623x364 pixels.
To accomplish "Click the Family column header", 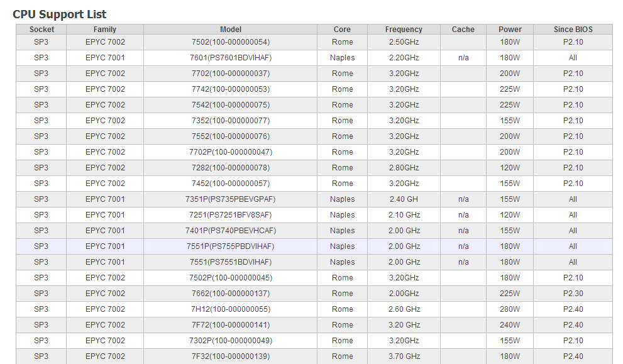I will click(x=105, y=30).
